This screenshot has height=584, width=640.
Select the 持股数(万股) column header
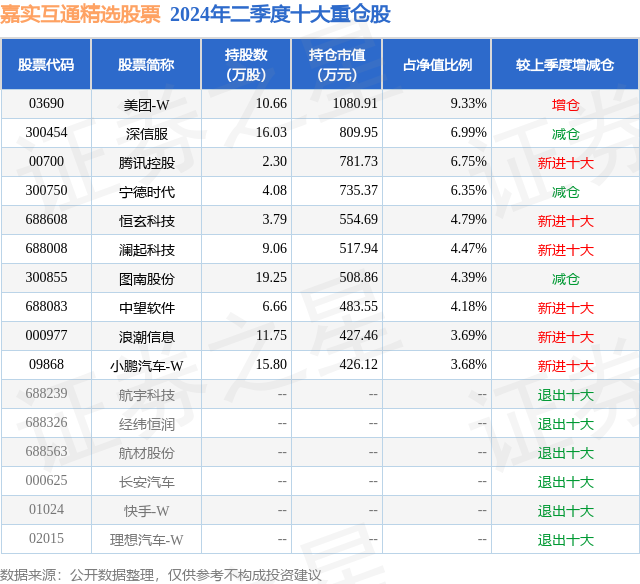click(246, 64)
